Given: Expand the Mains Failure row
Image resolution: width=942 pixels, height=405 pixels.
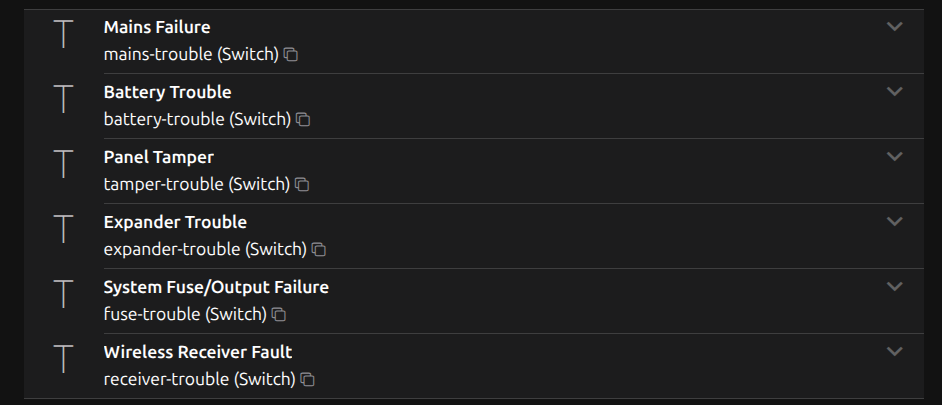Looking at the screenshot, I should 894,26.
